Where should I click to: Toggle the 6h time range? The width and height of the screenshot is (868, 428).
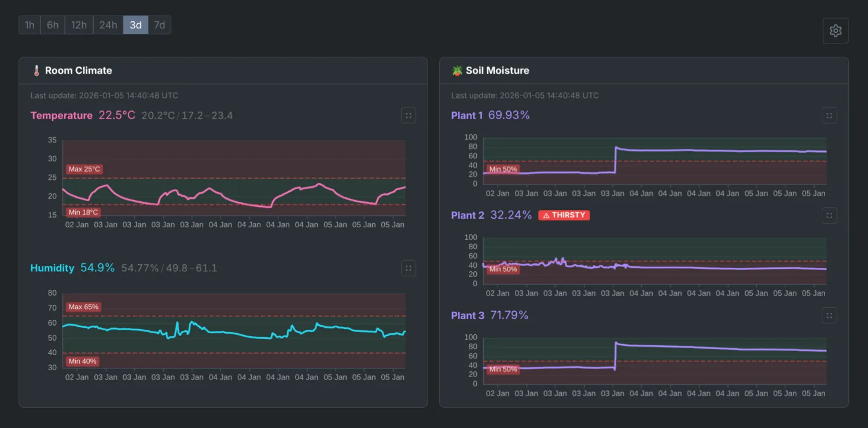pos(53,25)
